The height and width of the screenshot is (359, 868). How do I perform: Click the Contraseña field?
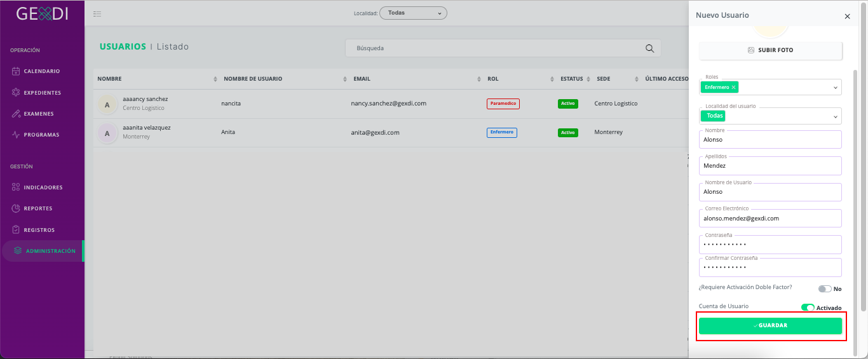[x=771, y=245]
